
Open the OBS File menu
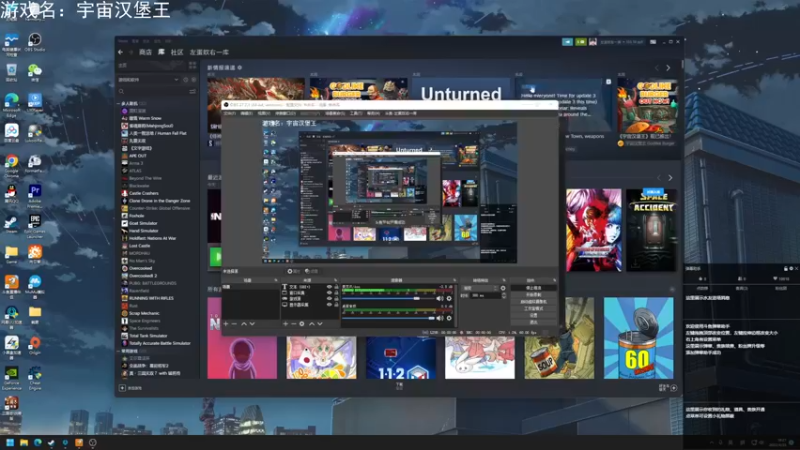click(x=230, y=113)
